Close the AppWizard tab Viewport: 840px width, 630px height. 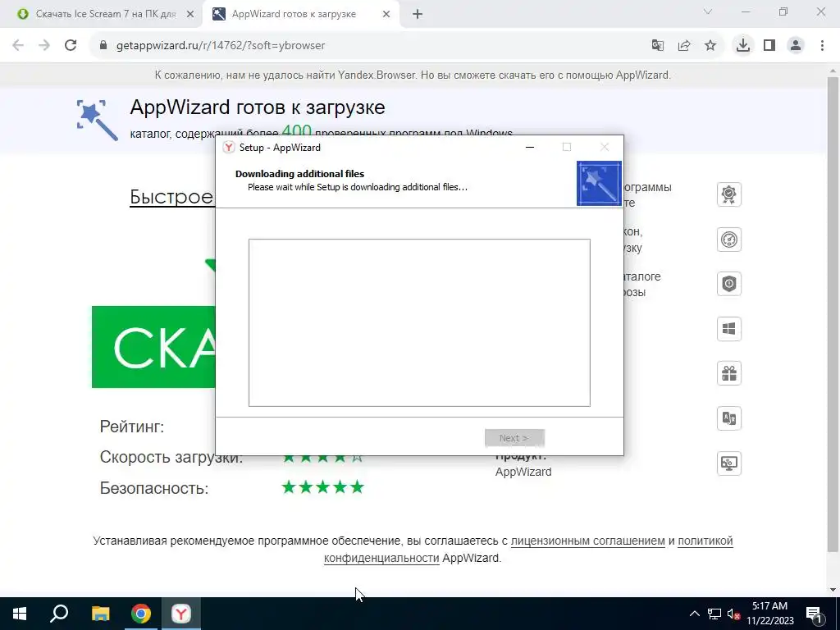point(386,15)
